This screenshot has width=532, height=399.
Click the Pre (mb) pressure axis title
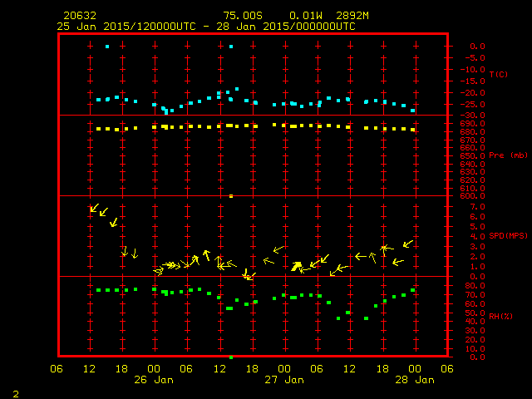coord(508,155)
